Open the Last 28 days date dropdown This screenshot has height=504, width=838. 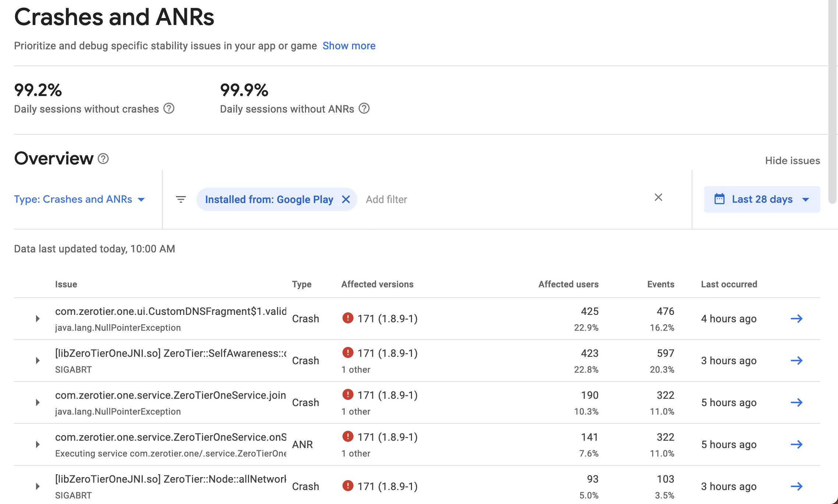762,199
